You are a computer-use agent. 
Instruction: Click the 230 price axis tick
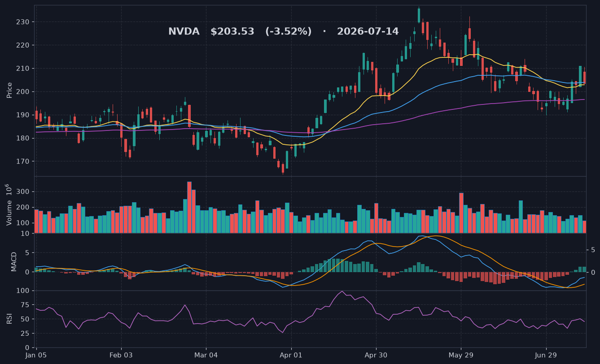[x=23, y=22]
